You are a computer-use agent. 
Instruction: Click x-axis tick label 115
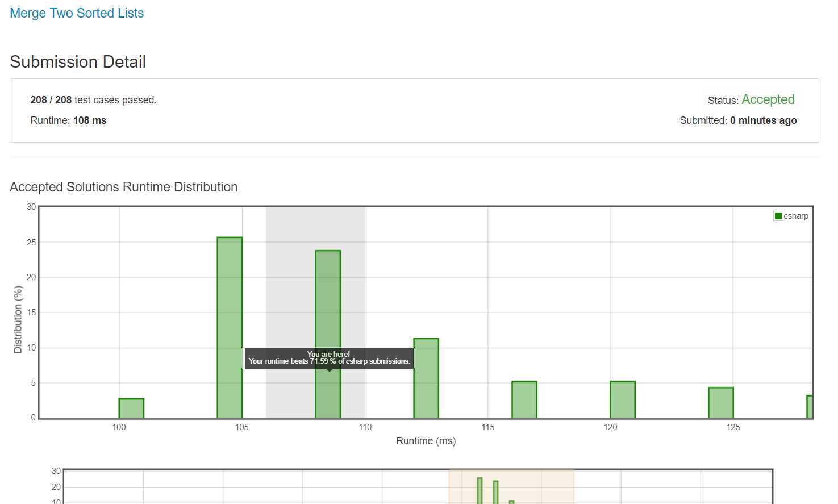click(488, 427)
